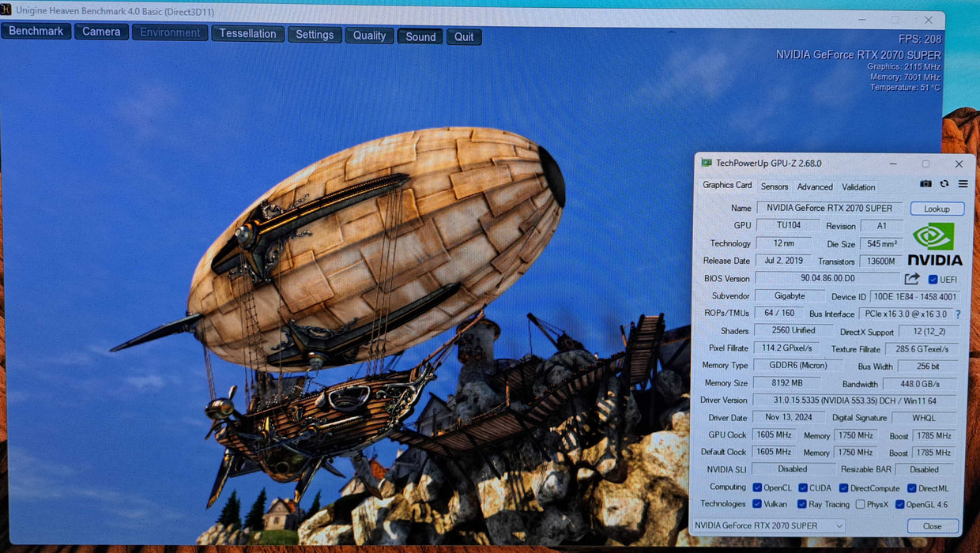Take a GPU-Z screenshot with camera icon

tap(925, 184)
